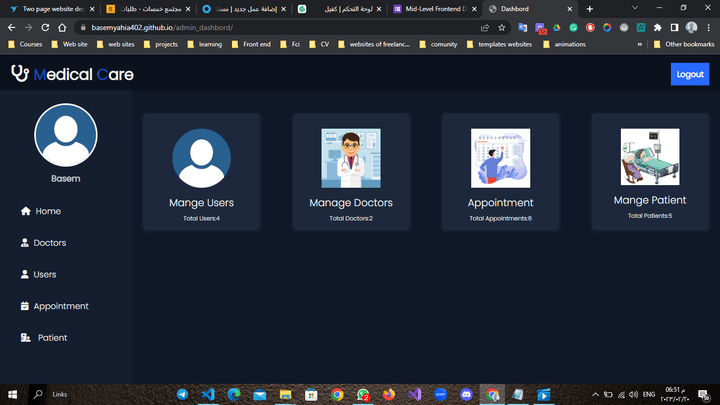Screen dimensions: 720x405
Task: Click the 'Medical Care' brand text
Action: click(x=84, y=74)
